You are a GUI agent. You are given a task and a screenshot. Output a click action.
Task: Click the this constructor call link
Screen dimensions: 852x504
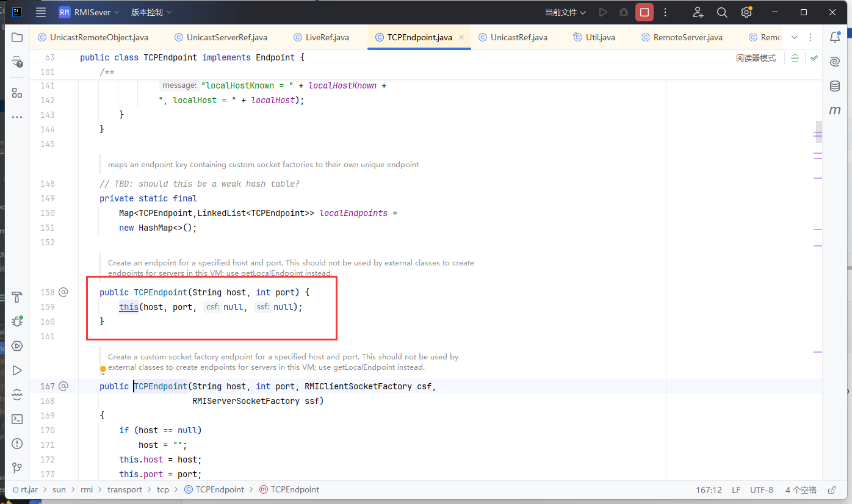128,307
